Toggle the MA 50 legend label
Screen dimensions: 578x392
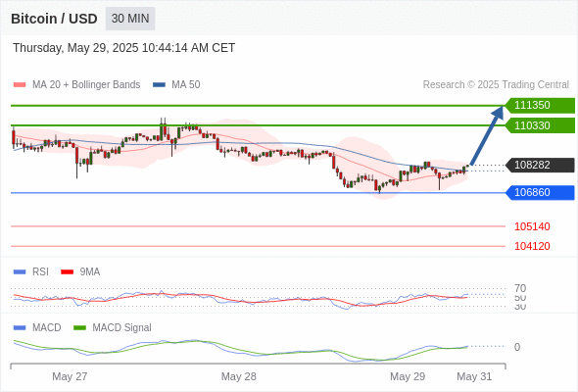tap(186, 85)
